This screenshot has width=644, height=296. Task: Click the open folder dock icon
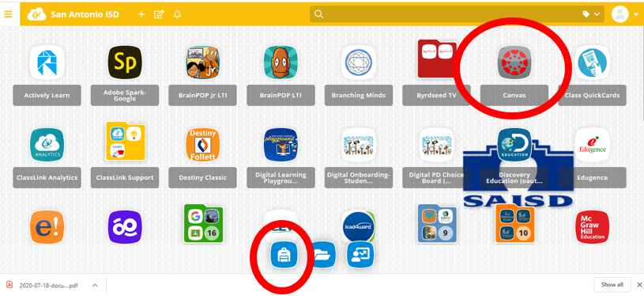click(x=324, y=255)
